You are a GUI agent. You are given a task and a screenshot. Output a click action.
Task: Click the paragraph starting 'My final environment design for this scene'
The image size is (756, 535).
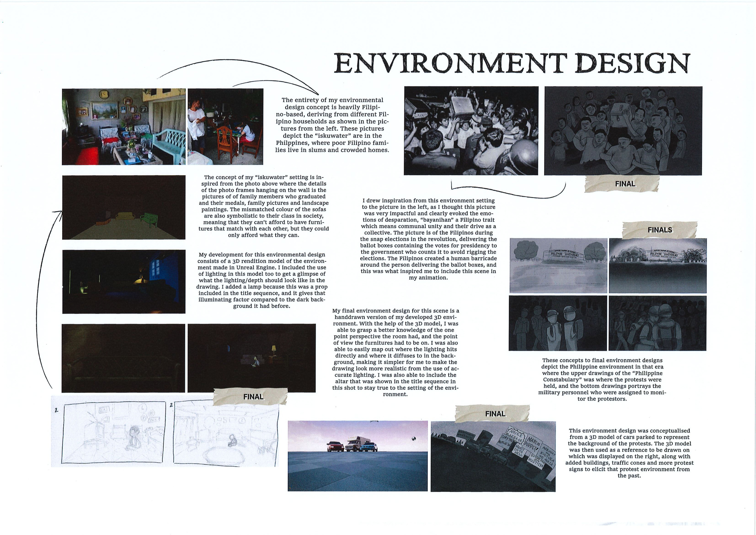pos(395,352)
